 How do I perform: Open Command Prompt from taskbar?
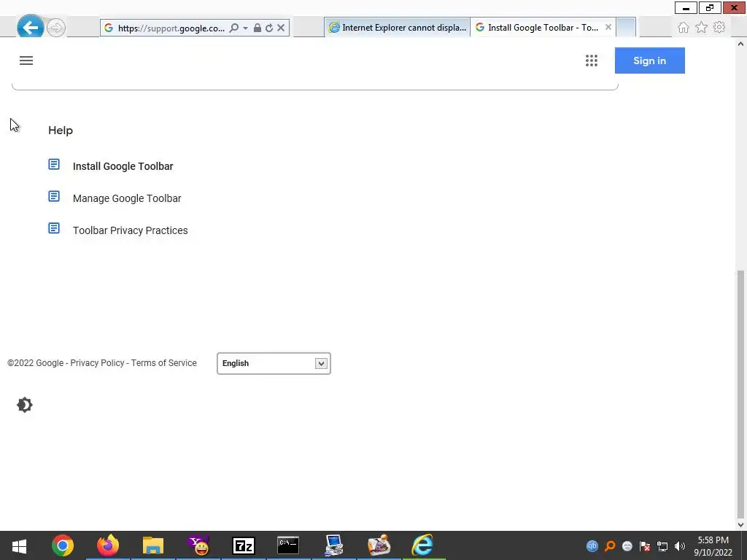pyautogui.click(x=288, y=545)
